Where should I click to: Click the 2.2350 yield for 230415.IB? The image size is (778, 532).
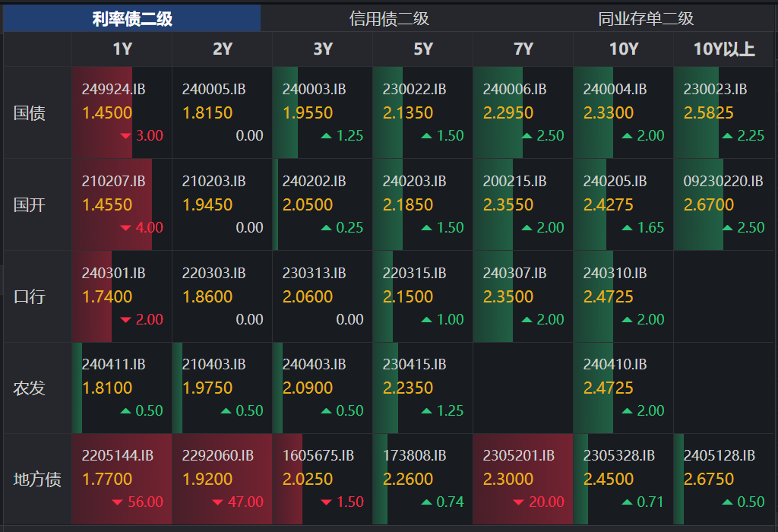(x=408, y=388)
